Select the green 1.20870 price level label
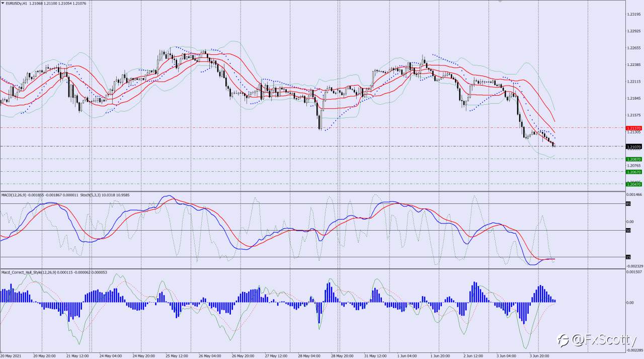This screenshot has width=644, height=359. click(634, 159)
